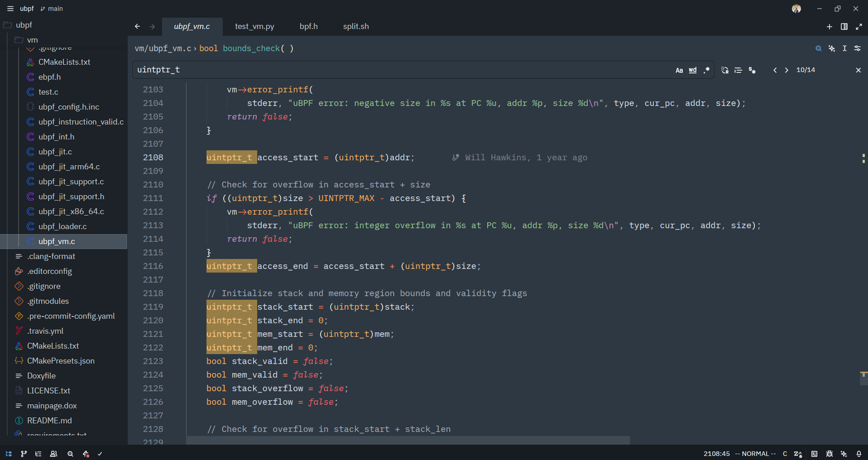Select the ubpf_vm.c tab
Viewport: 868px width, 460px height.
192,27
